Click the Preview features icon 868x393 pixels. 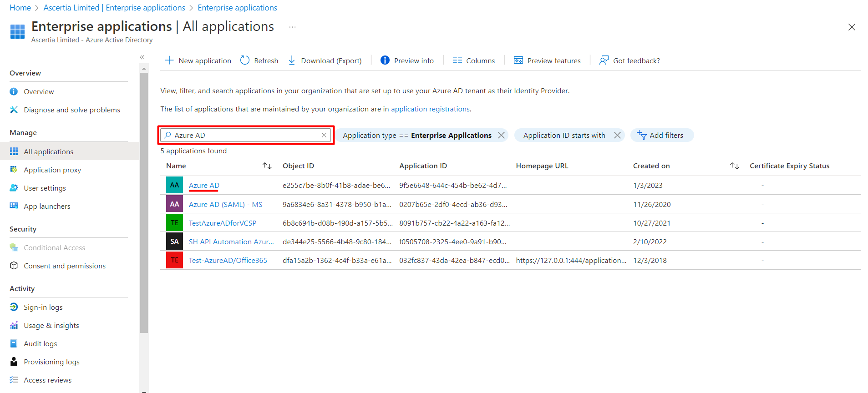click(518, 60)
